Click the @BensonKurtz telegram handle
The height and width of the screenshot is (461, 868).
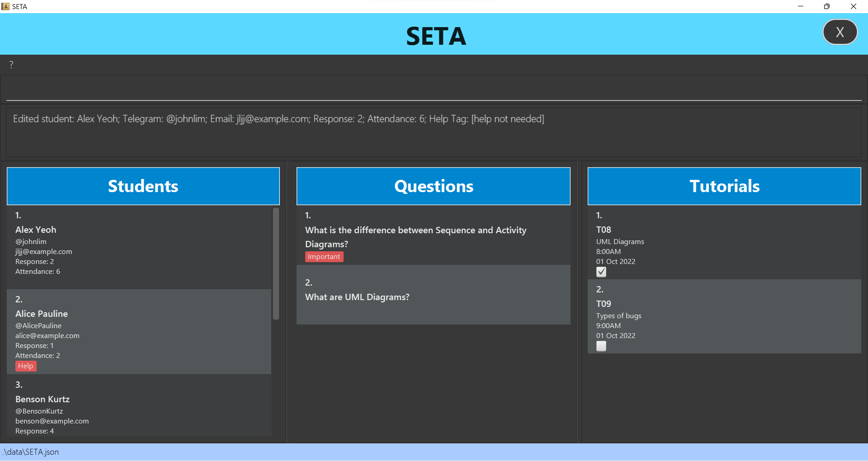(39, 411)
